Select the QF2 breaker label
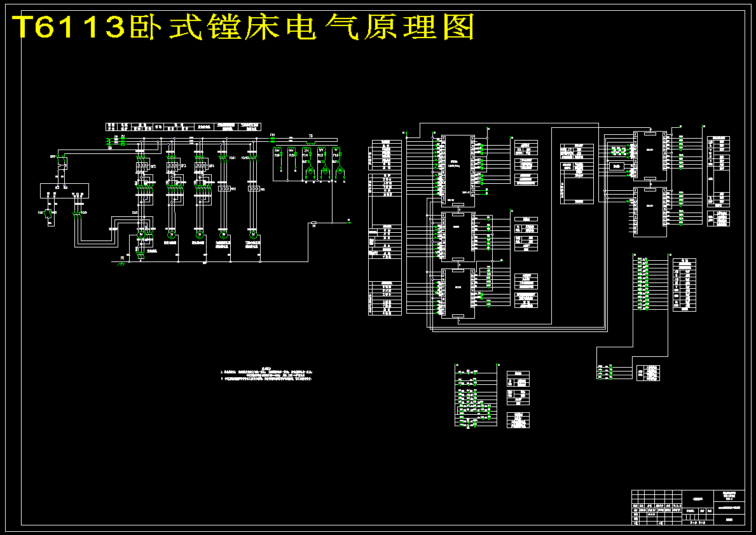 click(153, 167)
